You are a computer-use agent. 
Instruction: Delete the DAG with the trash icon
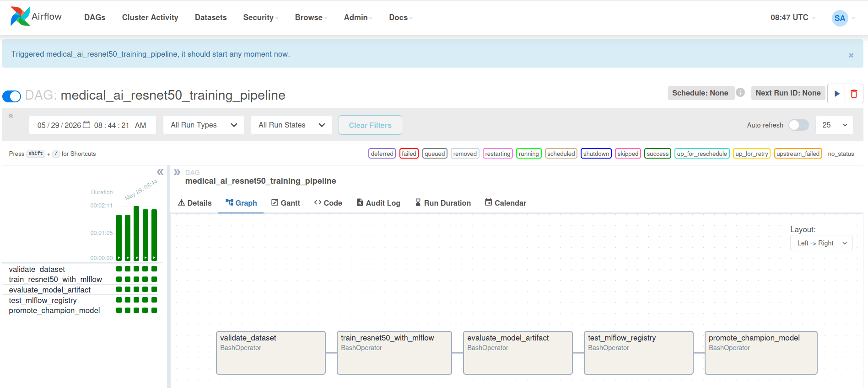pos(854,93)
